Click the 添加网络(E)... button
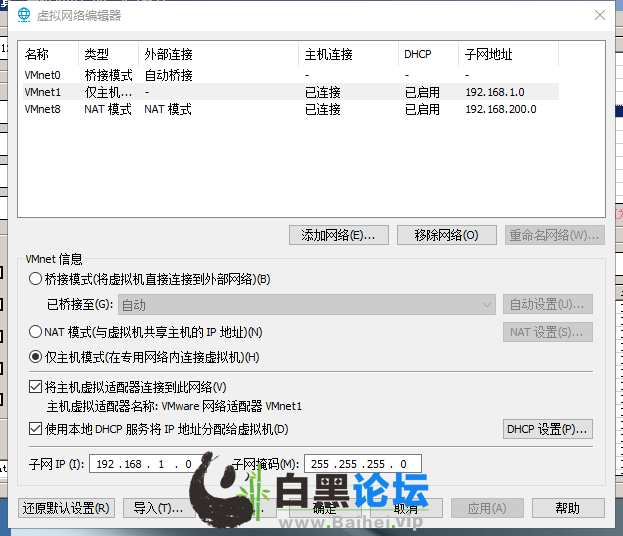Image resolution: width=623 pixels, height=536 pixels. (x=338, y=235)
